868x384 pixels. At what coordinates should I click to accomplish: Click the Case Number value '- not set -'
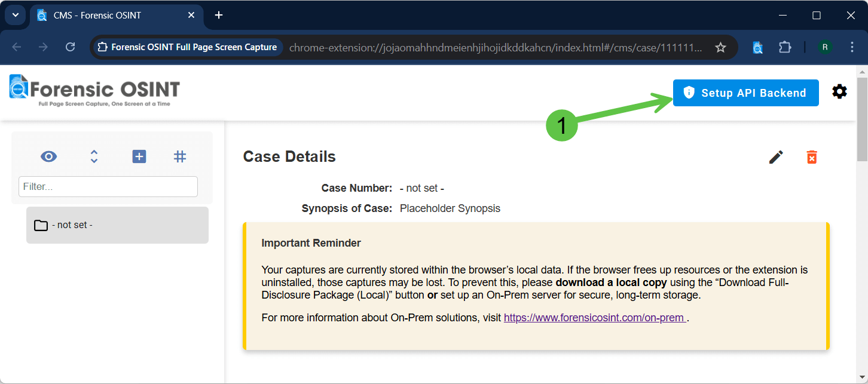click(x=422, y=188)
